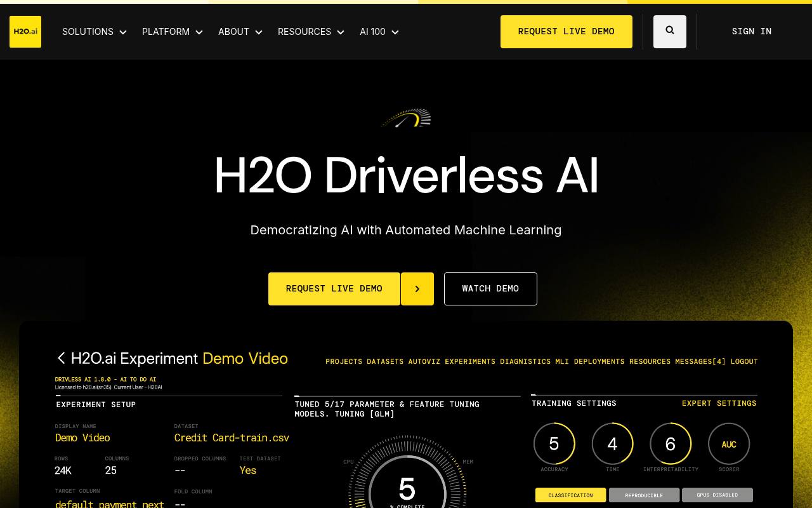Click the columns value 25
The width and height of the screenshot is (812, 508).
click(111, 471)
